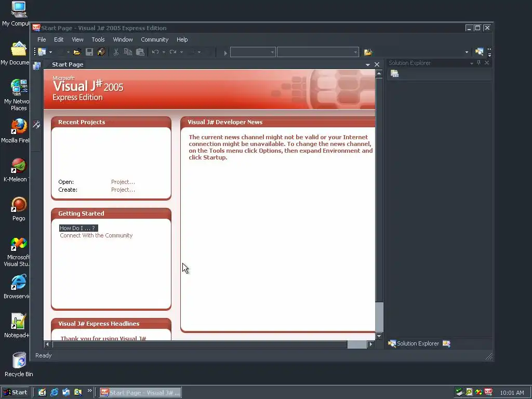Viewport: 532px width, 399px height.
Task: Click Create Project link in Recent Projects
Action: (123, 190)
